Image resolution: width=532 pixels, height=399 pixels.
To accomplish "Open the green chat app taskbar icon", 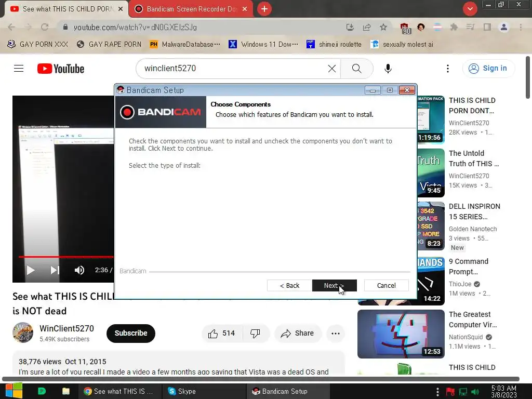I will (42, 391).
